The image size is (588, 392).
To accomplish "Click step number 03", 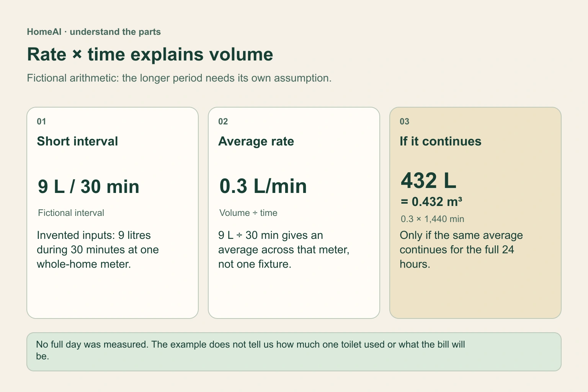I will click(x=404, y=122).
